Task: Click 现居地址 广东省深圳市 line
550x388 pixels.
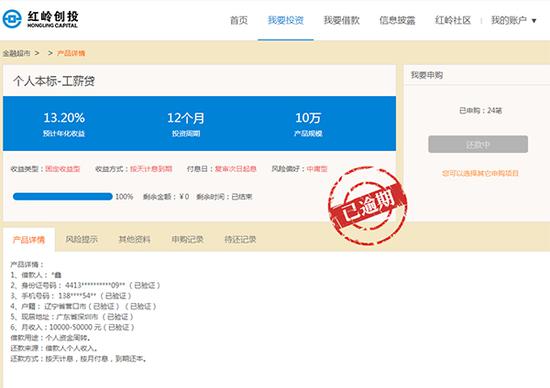Action: pos(72,317)
